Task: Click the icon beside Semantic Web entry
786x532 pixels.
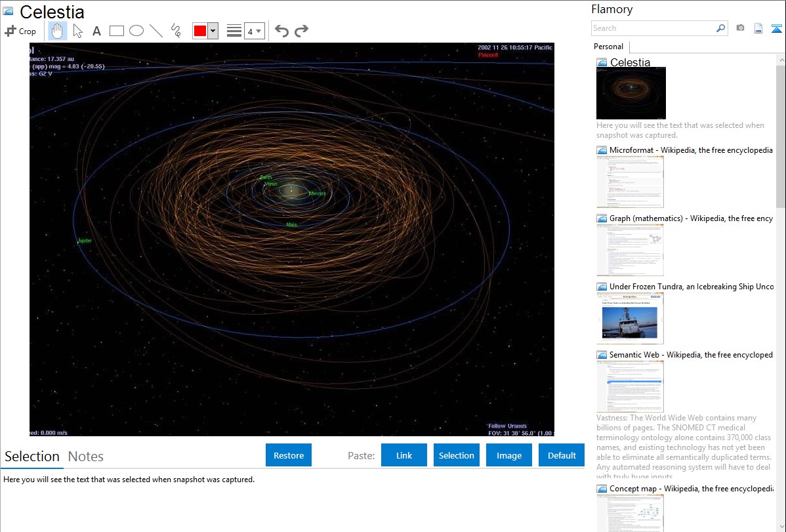Action: [602, 354]
